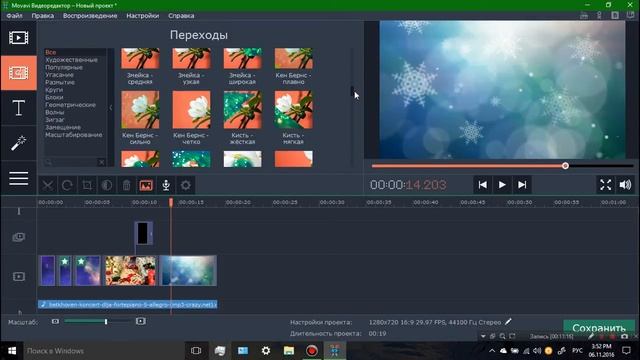This screenshot has width=640, height=360.
Task: Open the Transition wizard image icon
Action: click(x=146, y=185)
